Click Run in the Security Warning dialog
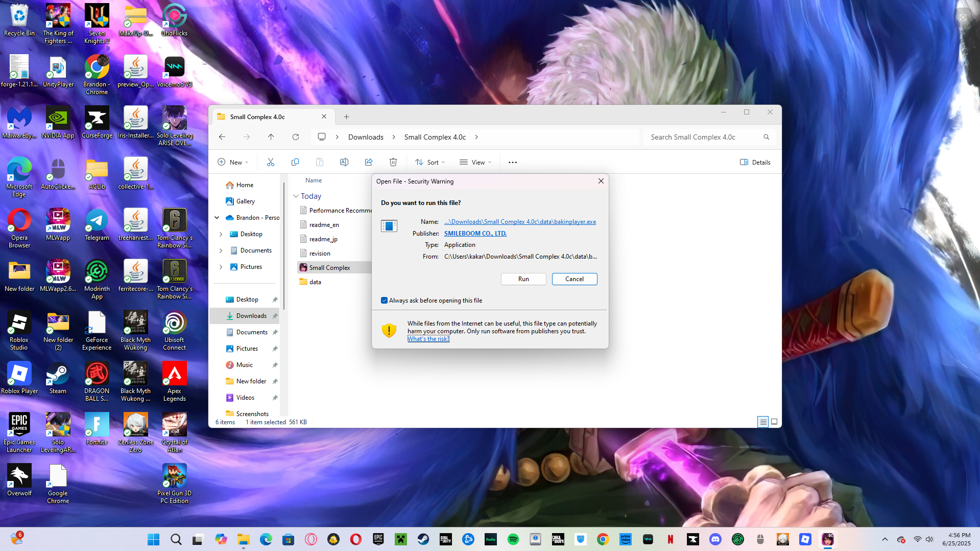 523,279
